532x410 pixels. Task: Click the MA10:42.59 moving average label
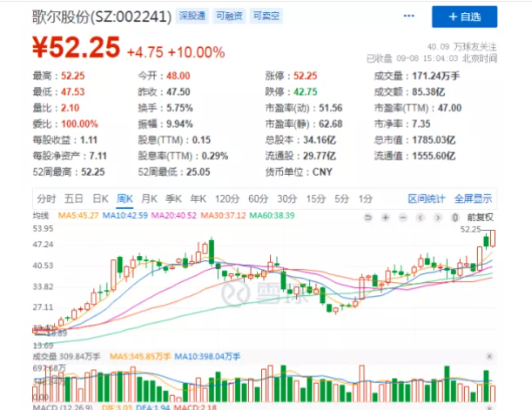click(x=125, y=215)
